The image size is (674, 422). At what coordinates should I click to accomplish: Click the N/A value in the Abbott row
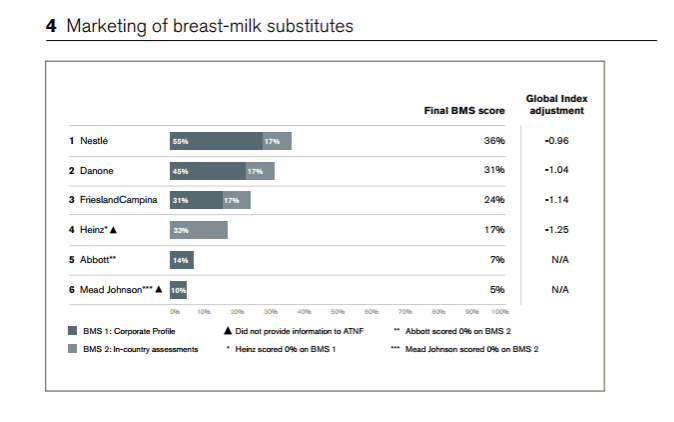pyautogui.click(x=560, y=260)
